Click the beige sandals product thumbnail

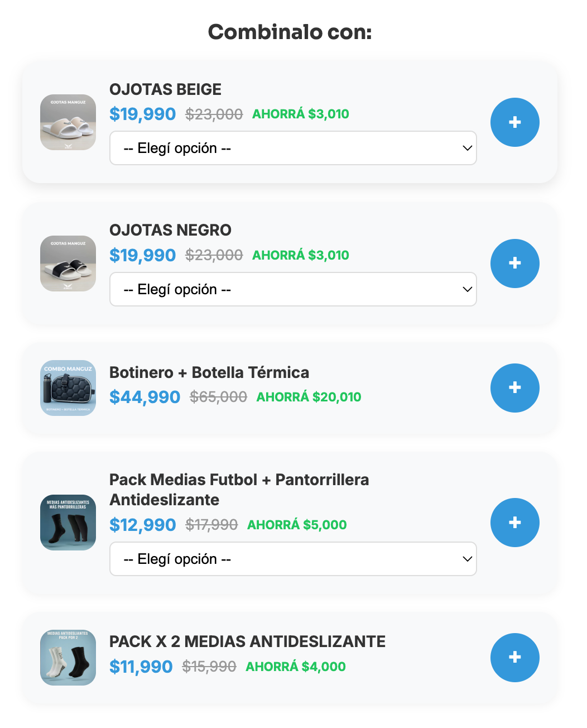pos(68,122)
